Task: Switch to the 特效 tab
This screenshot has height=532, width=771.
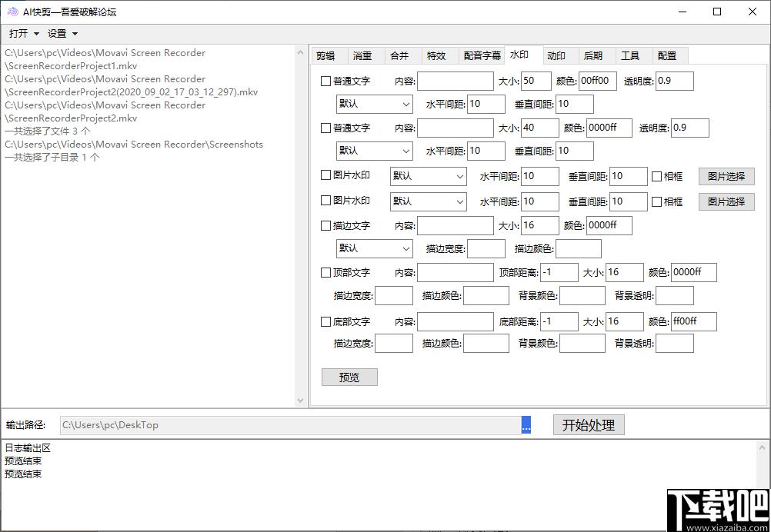Action: click(x=440, y=55)
